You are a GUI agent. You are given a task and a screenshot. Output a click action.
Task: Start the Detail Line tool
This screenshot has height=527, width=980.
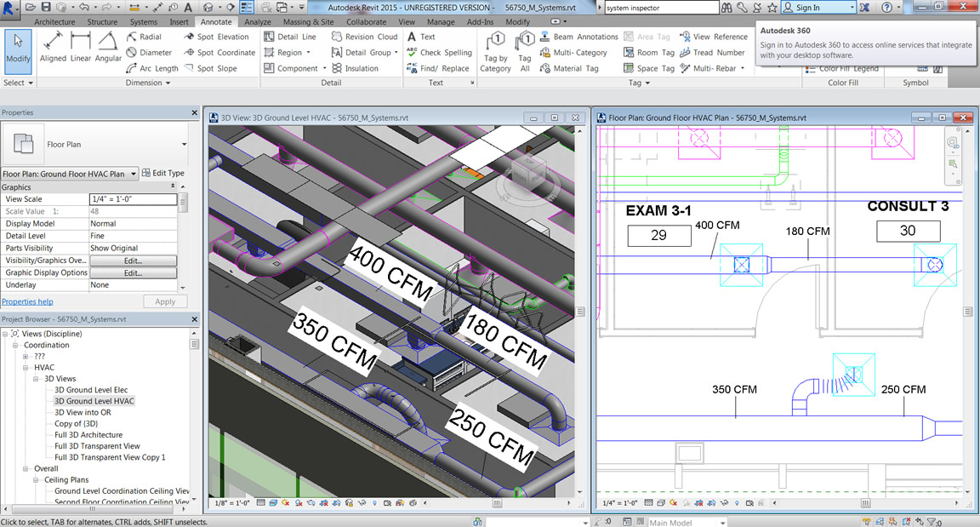290,37
